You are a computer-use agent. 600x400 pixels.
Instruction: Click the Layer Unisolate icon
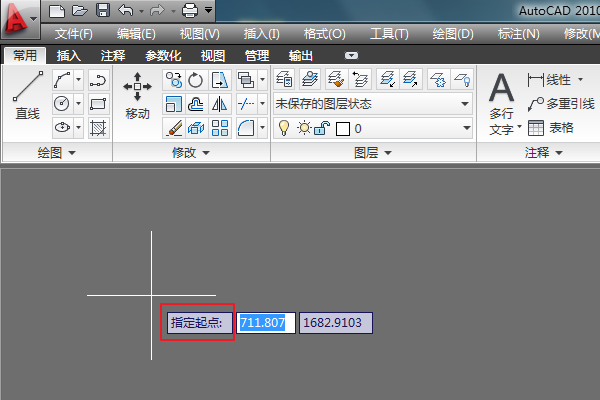click(411, 79)
